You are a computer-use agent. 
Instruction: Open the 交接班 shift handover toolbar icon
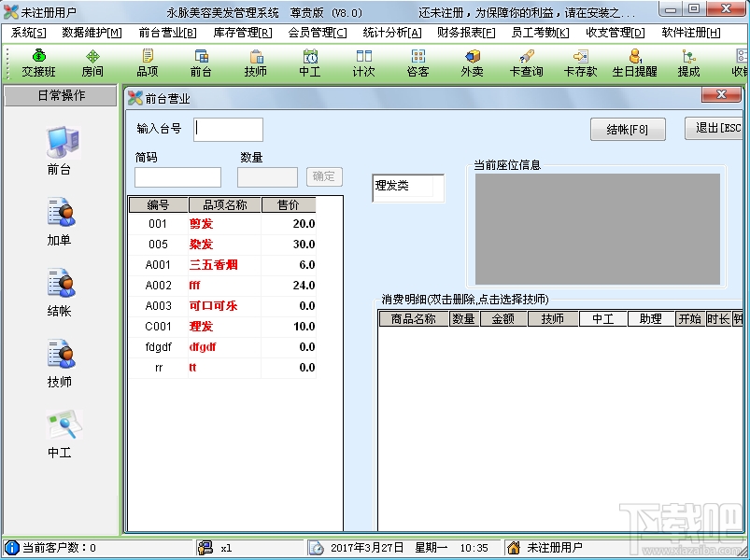(38, 63)
